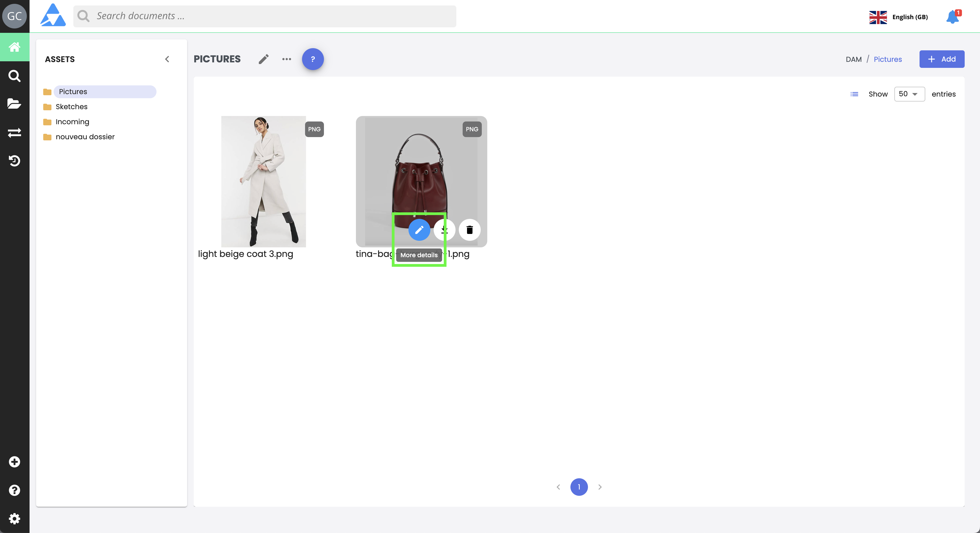Click the Add button
Screen dimensions: 980x533
click(x=942, y=59)
